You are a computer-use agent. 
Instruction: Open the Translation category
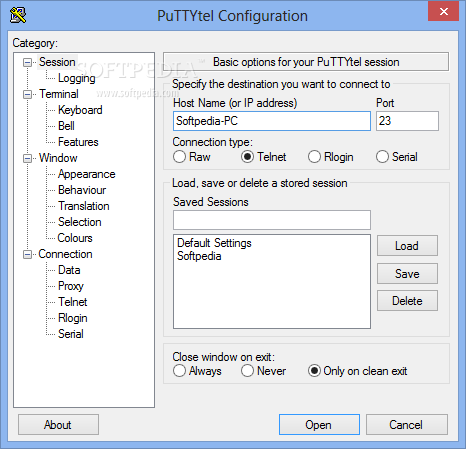pyautogui.click(x=83, y=206)
